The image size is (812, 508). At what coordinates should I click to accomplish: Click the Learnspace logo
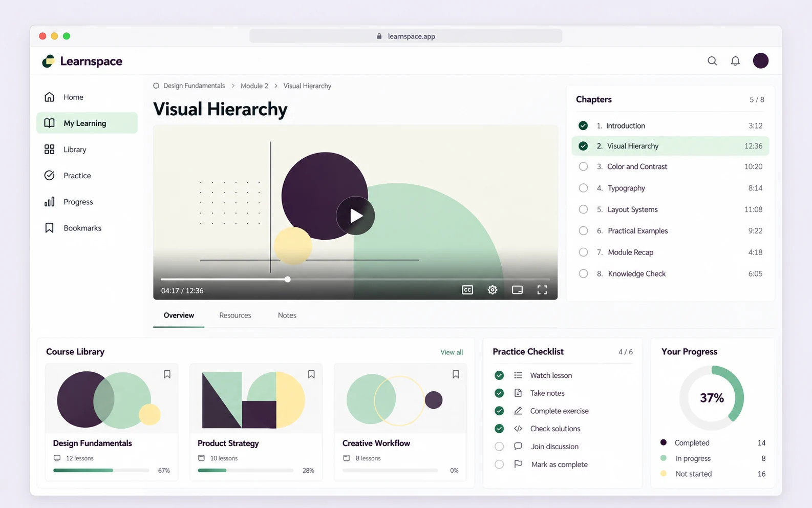(x=82, y=61)
